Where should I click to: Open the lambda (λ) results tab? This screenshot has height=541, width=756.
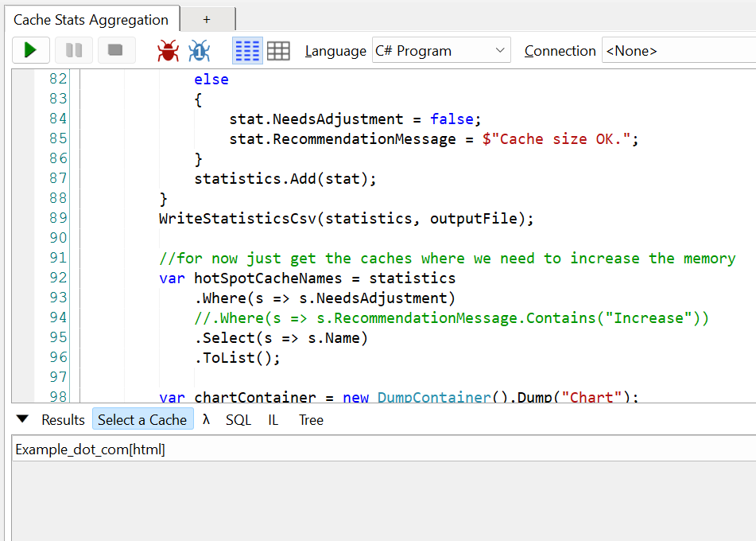click(x=207, y=419)
